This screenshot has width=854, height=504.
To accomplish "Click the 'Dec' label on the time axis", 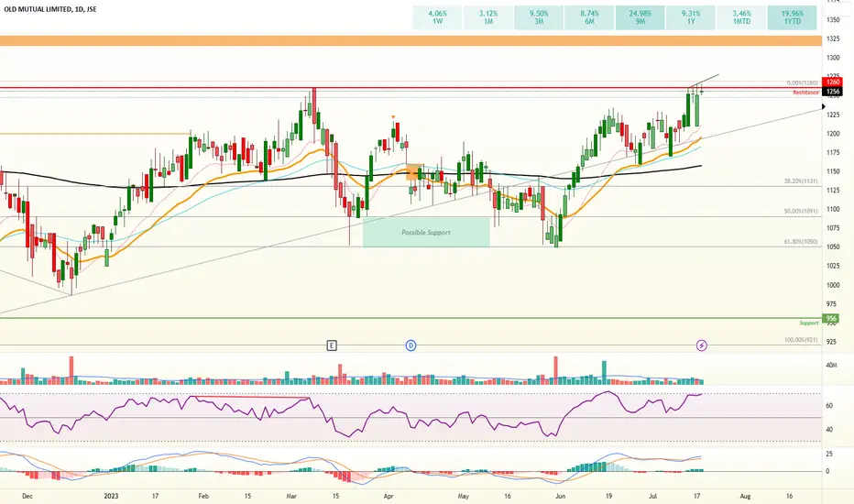I will pos(27,496).
